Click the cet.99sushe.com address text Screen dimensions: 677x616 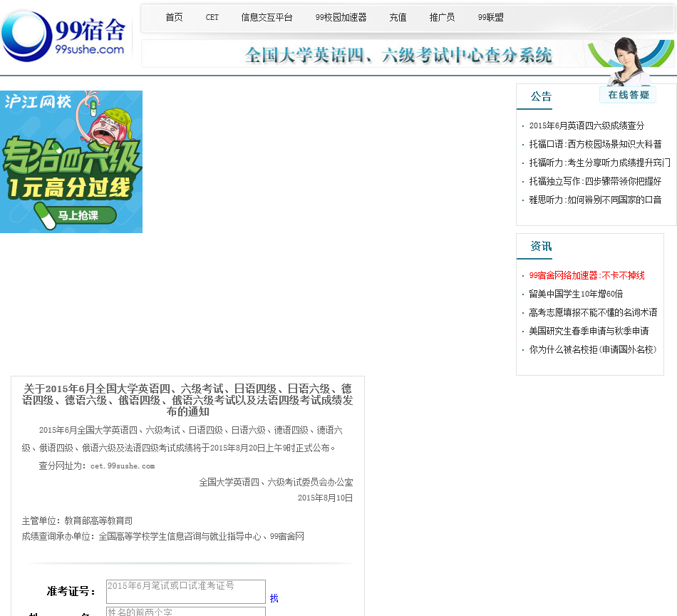pos(123,466)
